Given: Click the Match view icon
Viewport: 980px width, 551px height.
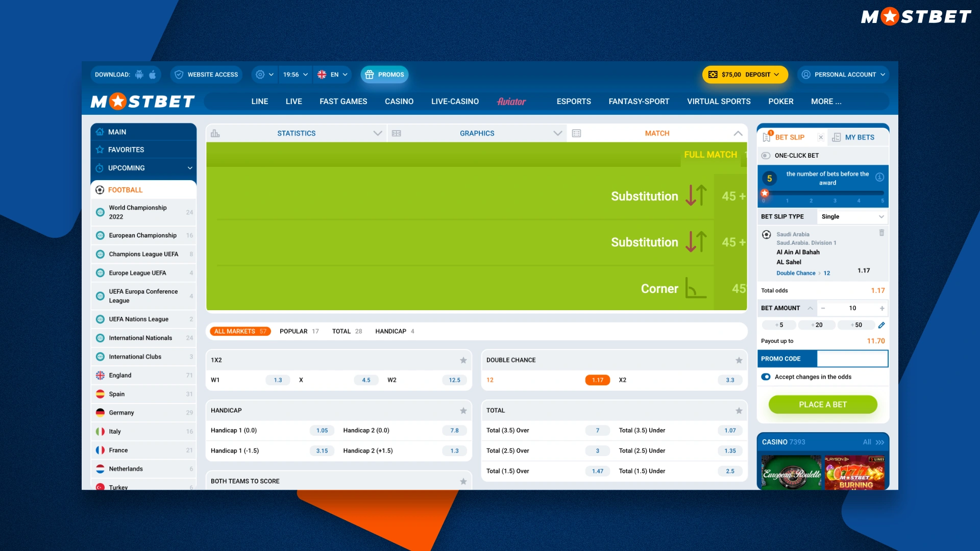Looking at the screenshot, I should point(577,133).
